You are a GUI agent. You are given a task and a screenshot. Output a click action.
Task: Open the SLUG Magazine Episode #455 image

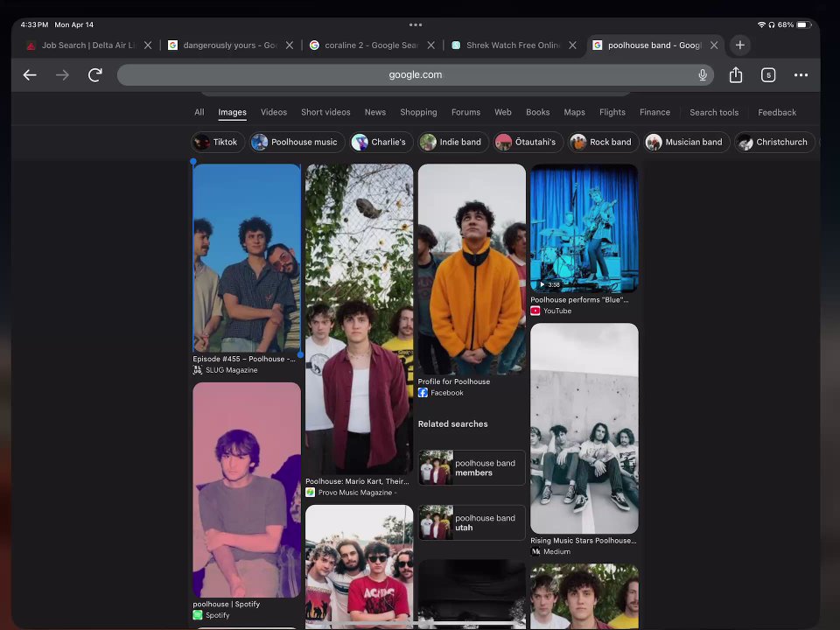click(x=247, y=257)
